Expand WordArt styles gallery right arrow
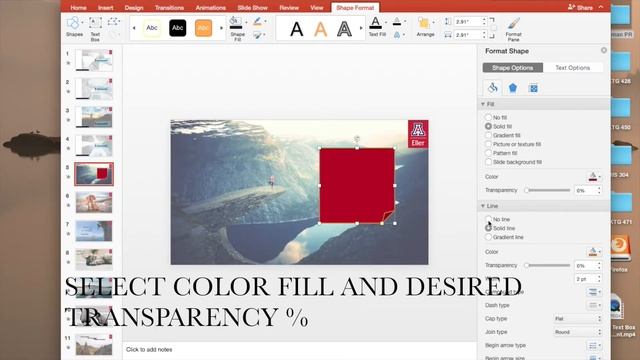The width and height of the screenshot is (640, 360). 361,28
